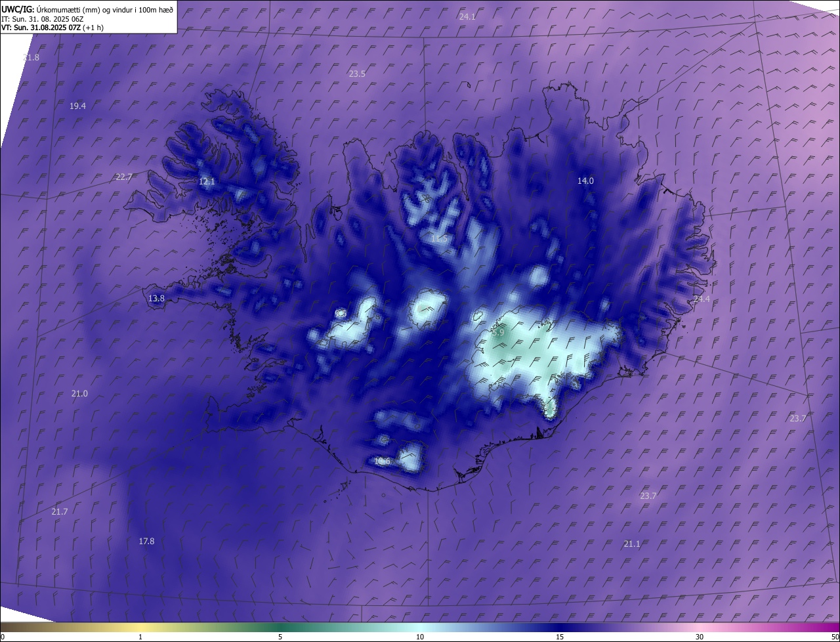This screenshot has width=840, height=642.
Task: Click the 22.7 value on the map
Action: pyautogui.click(x=123, y=177)
